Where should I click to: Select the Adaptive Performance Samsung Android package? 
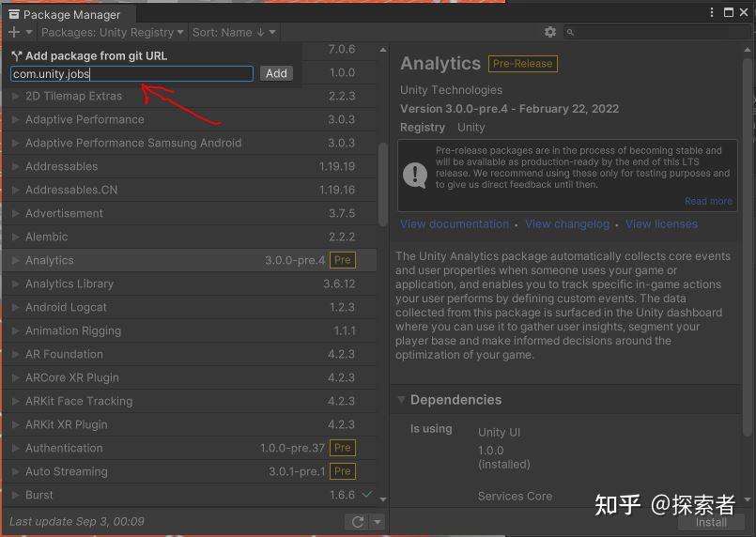[190, 143]
